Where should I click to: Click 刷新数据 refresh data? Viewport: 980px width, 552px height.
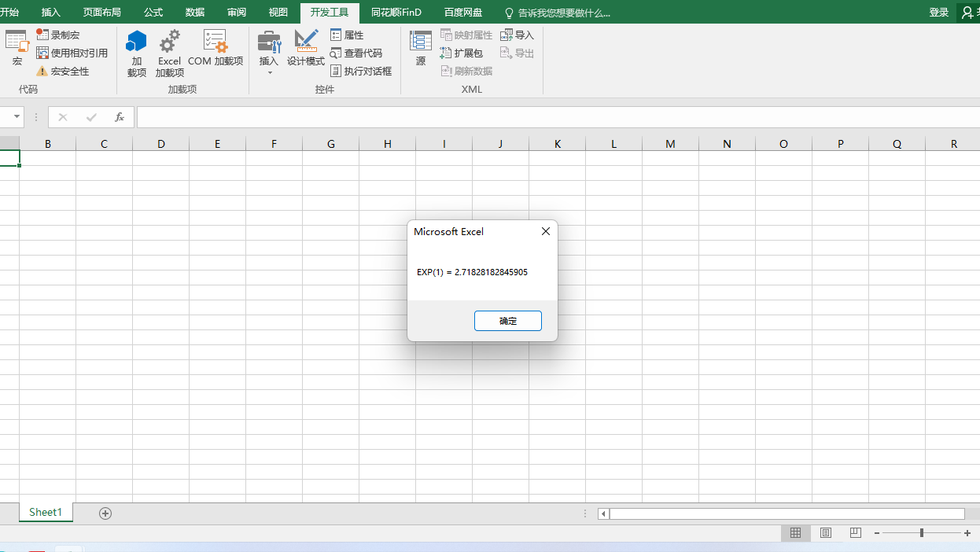point(466,72)
